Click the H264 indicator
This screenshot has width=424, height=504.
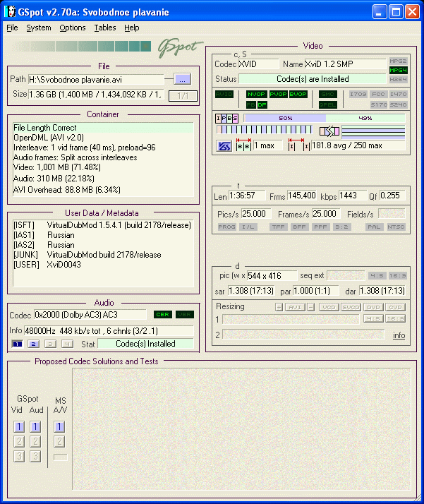coord(399,79)
